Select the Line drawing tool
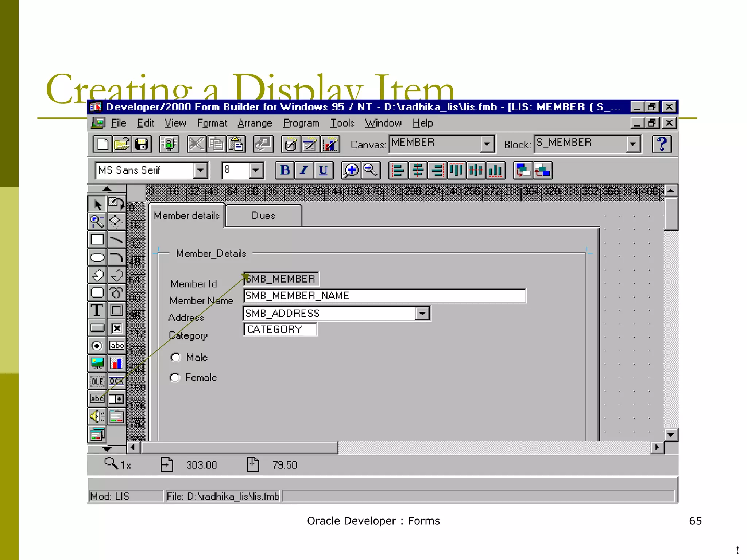 coord(116,240)
